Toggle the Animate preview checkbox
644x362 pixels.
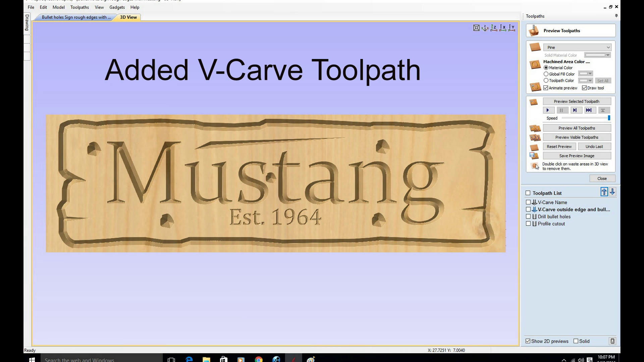(x=546, y=88)
